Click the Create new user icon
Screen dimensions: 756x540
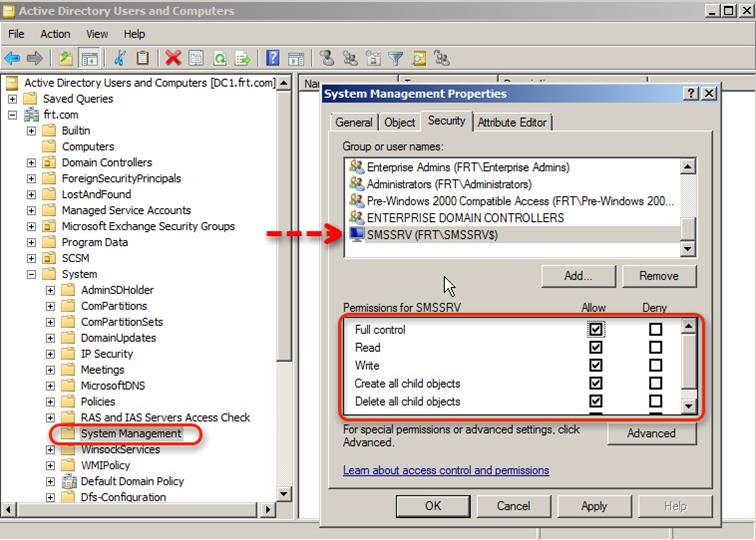(327, 58)
